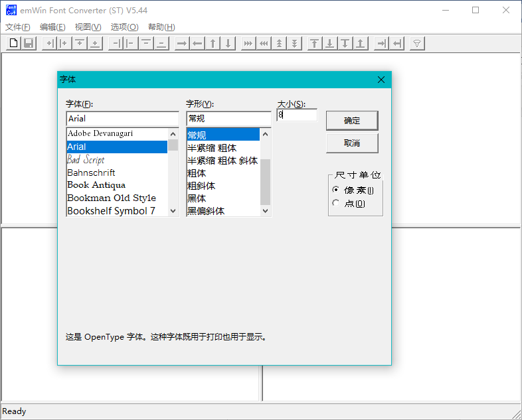Click the up-arrow-to-top-bar icon
The height and width of the screenshot is (420, 522).
coord(315,43)
